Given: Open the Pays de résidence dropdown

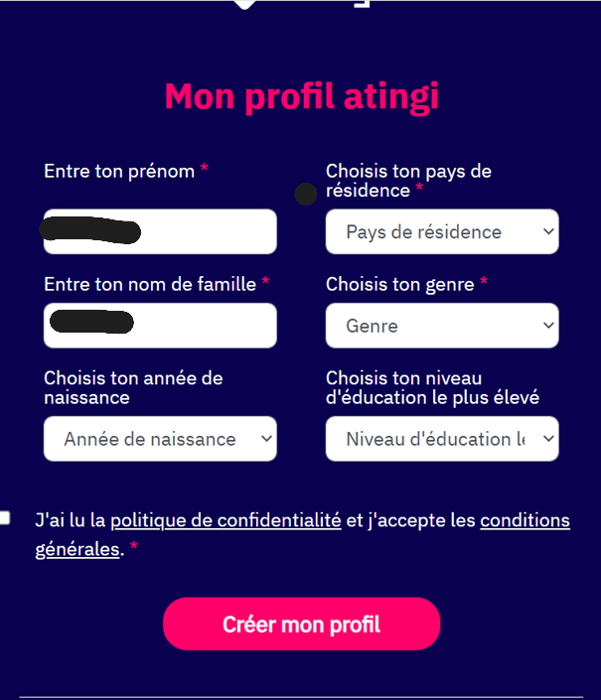Looking at the screenshot, I should click(442, 231).
